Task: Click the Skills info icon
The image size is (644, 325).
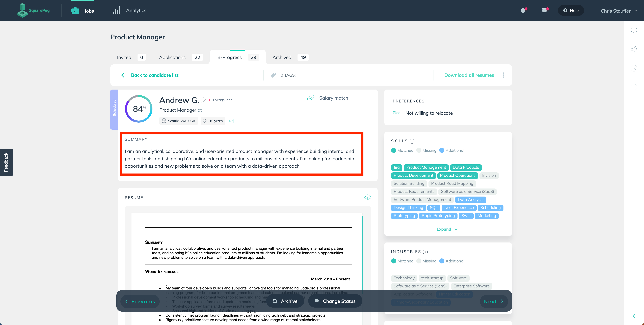Action: 412,141
